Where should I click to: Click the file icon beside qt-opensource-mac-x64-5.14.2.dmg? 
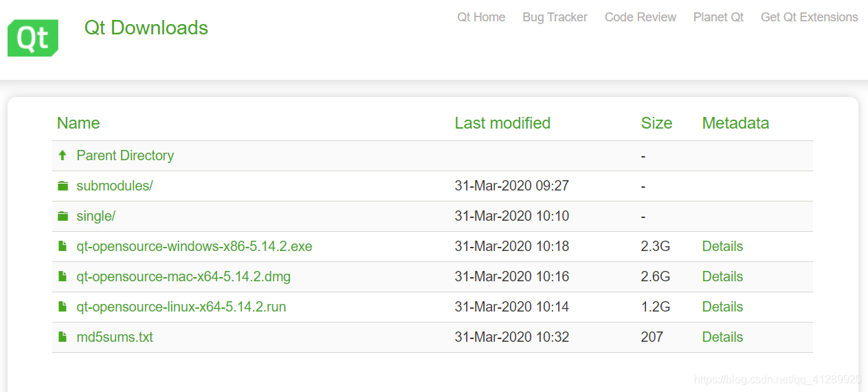coord(63,277)
